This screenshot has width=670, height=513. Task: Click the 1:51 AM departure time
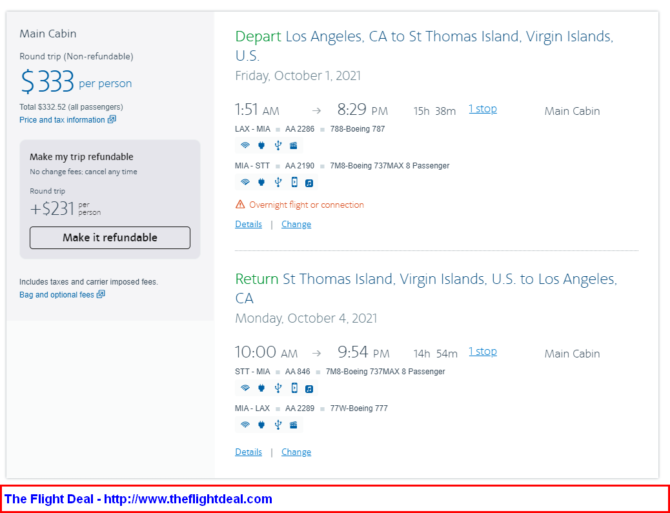(257, 110)
